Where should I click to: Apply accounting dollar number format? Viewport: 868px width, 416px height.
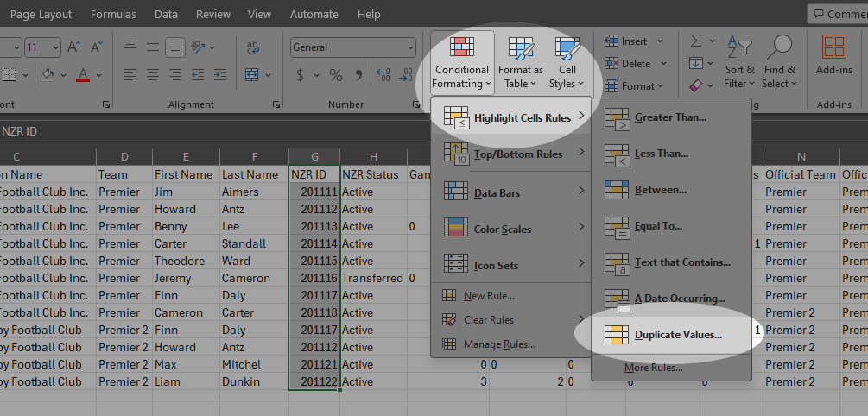[300, 75]
